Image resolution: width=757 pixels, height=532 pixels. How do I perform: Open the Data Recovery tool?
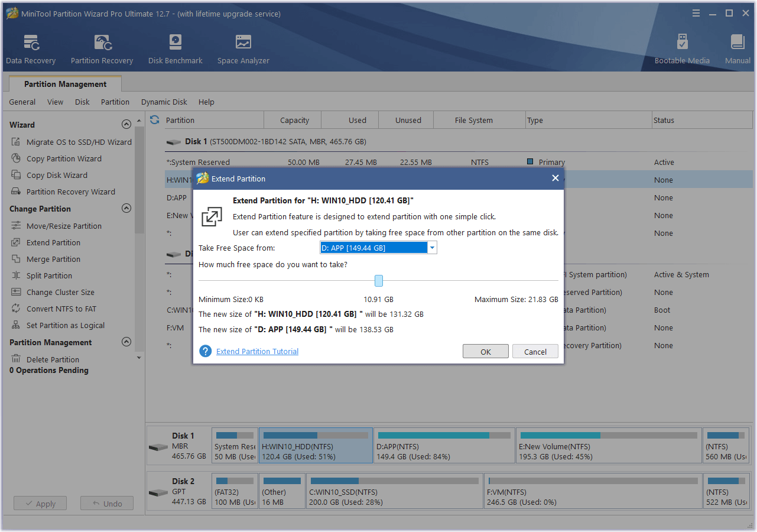[x=31, y=48]
